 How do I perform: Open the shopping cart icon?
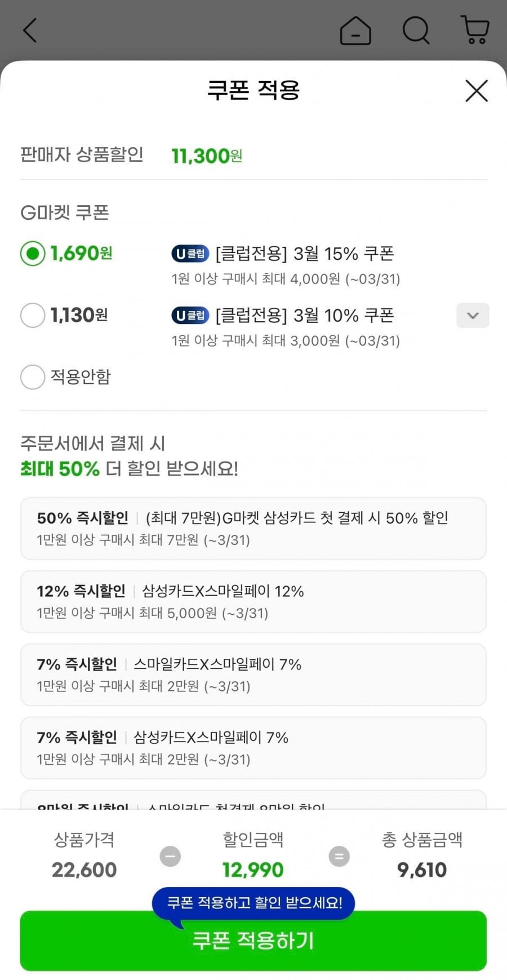pyautogui.click(x=475, y=30)
